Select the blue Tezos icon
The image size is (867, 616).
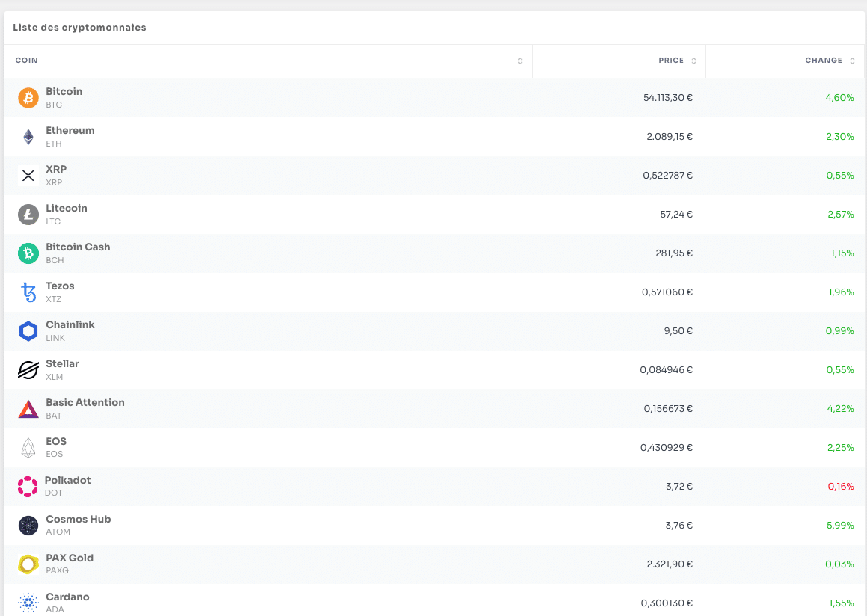coord(28,292)
